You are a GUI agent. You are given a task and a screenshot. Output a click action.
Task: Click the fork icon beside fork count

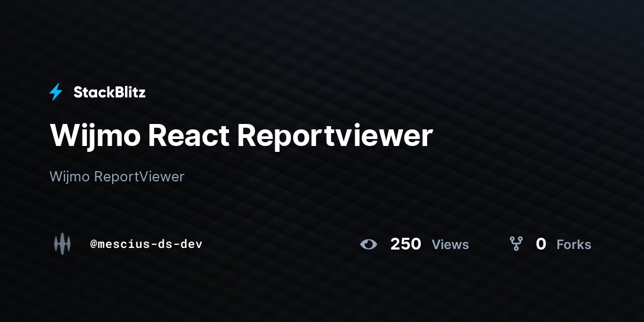coord(516,244)
